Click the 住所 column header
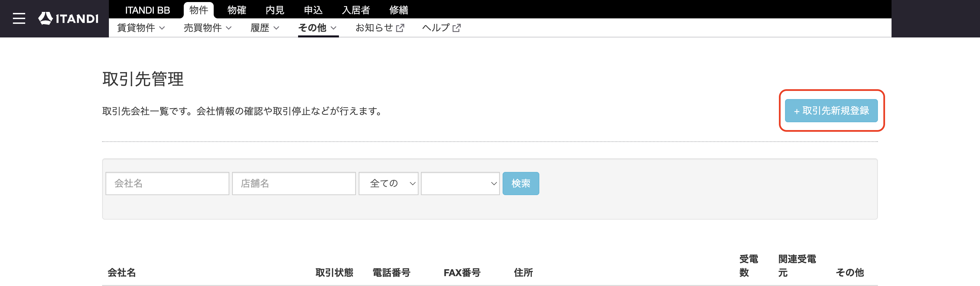This screenshot has height=286, width=980. pos(523,273)
